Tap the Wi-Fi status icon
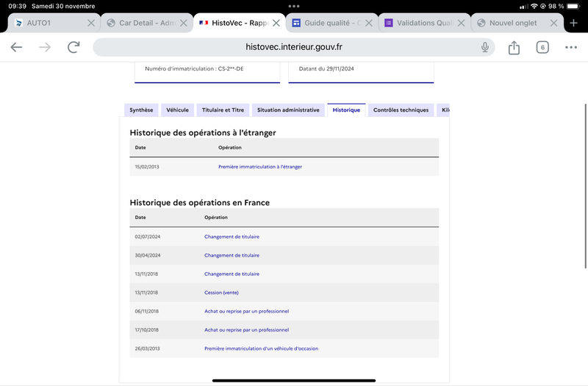588x386 pixels. [x=534, y=6]
